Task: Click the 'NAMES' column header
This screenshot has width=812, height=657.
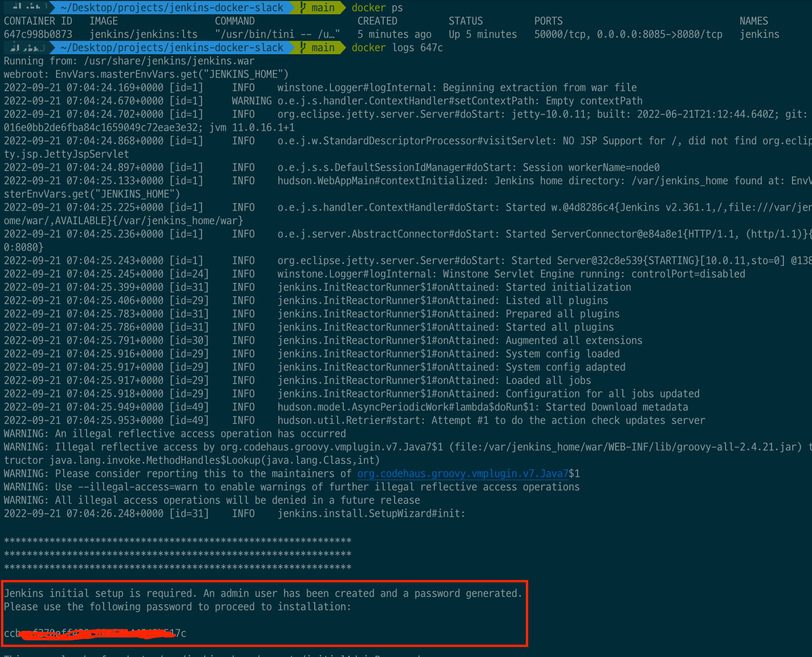Action: pos(754,21)
